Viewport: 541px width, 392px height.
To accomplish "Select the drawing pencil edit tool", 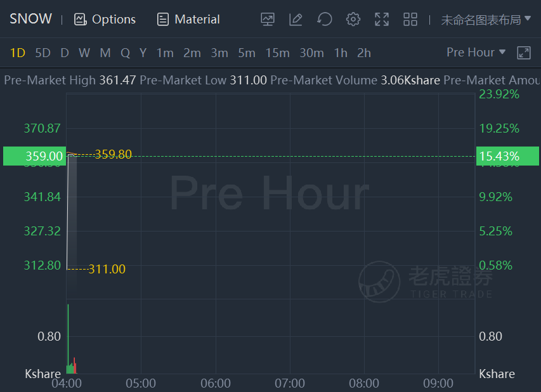I will pos(296,19).
